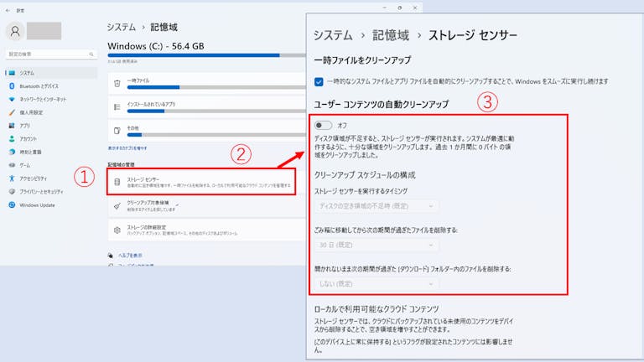Click ユーザー コンテンツの自動クリーンアップ heading
This screenshot has width=644, height=362.
click(x=382, y=104)
